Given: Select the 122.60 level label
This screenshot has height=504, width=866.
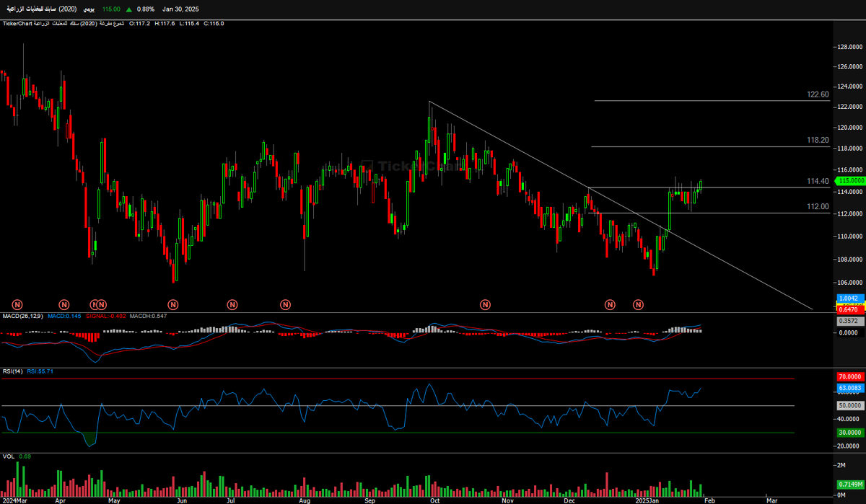Looking at the screenshot, I should (x=818, y=94).
